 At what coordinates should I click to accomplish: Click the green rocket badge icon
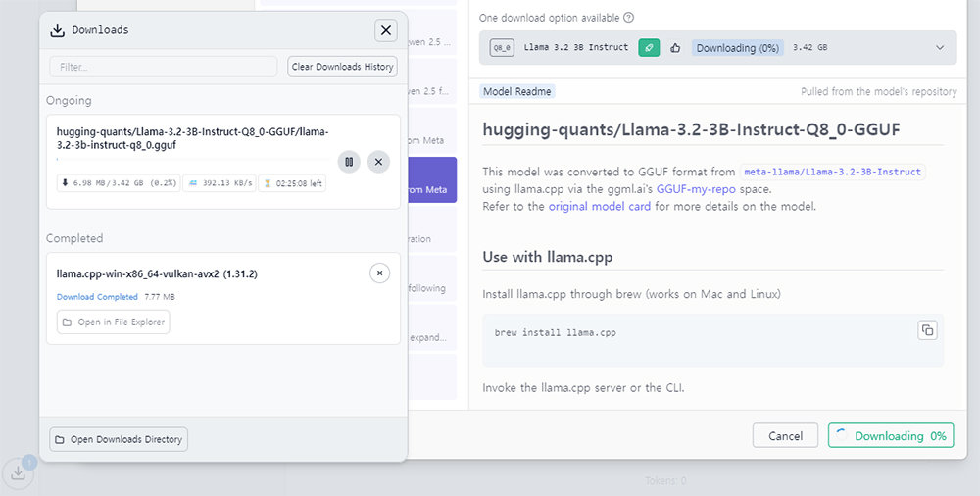(x=648, y=47)
